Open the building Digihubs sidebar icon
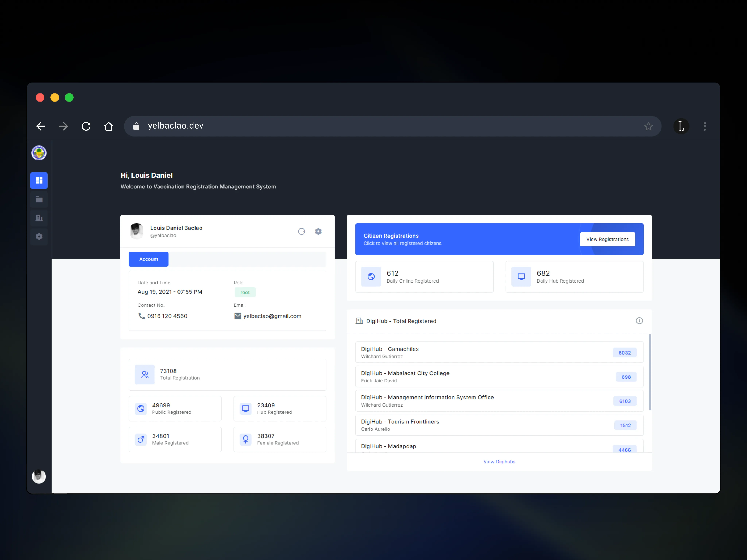 [39, 218]
